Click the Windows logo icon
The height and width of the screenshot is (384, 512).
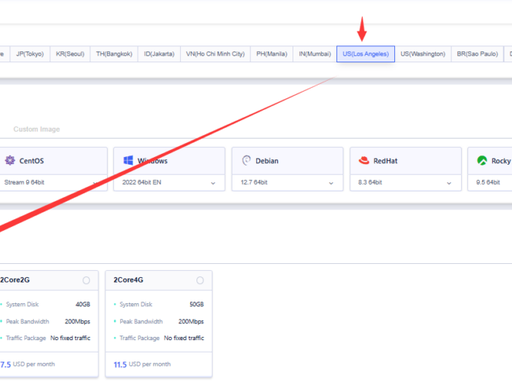point(128,160)
